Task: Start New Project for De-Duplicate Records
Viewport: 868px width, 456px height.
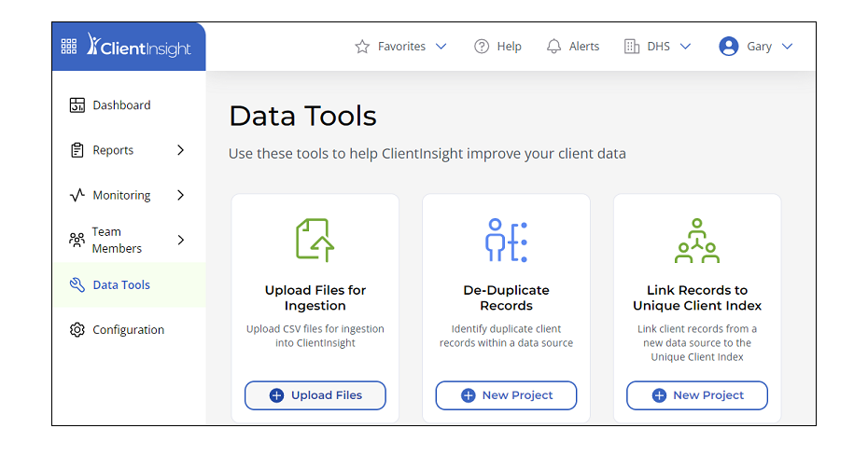Action: pos(506,395)
